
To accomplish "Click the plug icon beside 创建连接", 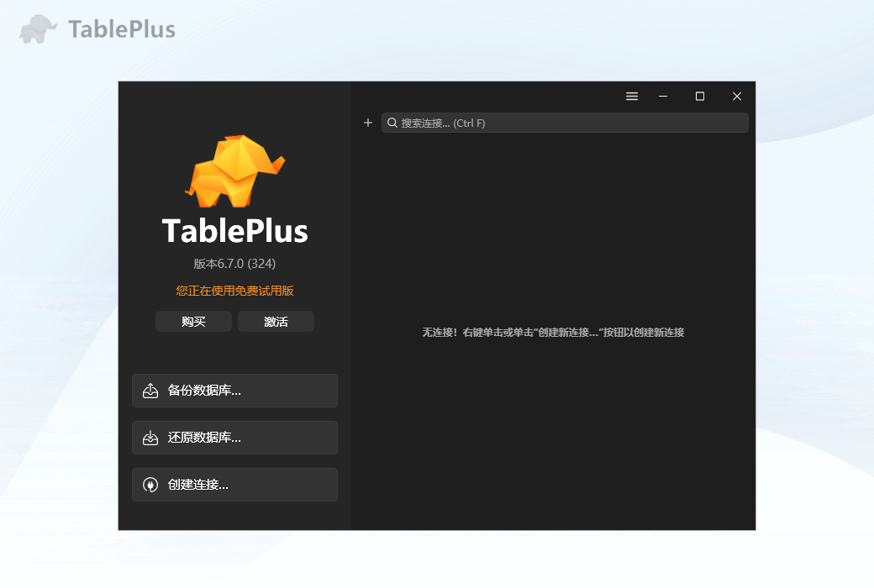I will (151, 484).
